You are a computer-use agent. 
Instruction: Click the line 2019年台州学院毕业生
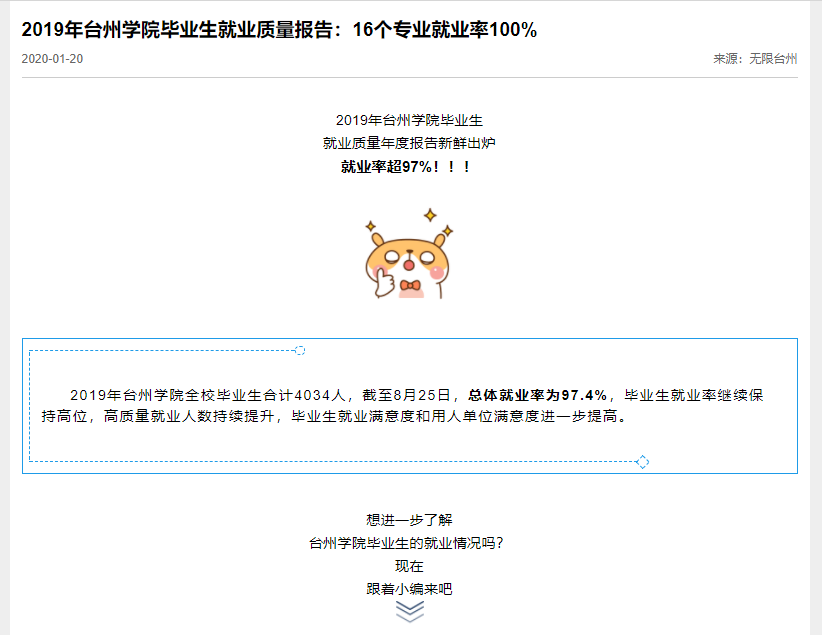tap(409, 120)
